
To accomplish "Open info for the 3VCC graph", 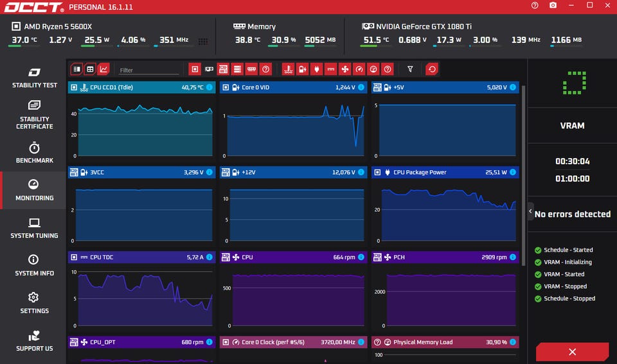I will (x=210, y=172).
